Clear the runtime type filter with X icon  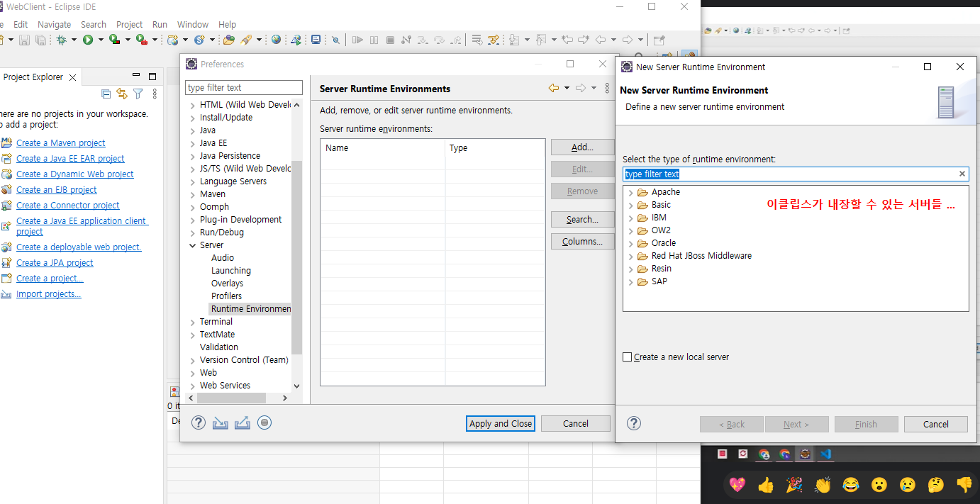pyautogui.click(x=962, y=174)
